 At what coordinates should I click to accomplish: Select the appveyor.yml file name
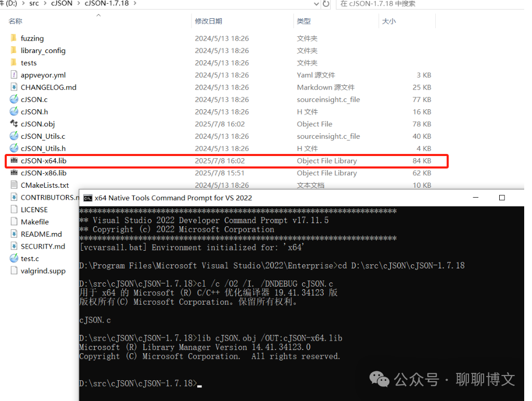click(43, 75)
